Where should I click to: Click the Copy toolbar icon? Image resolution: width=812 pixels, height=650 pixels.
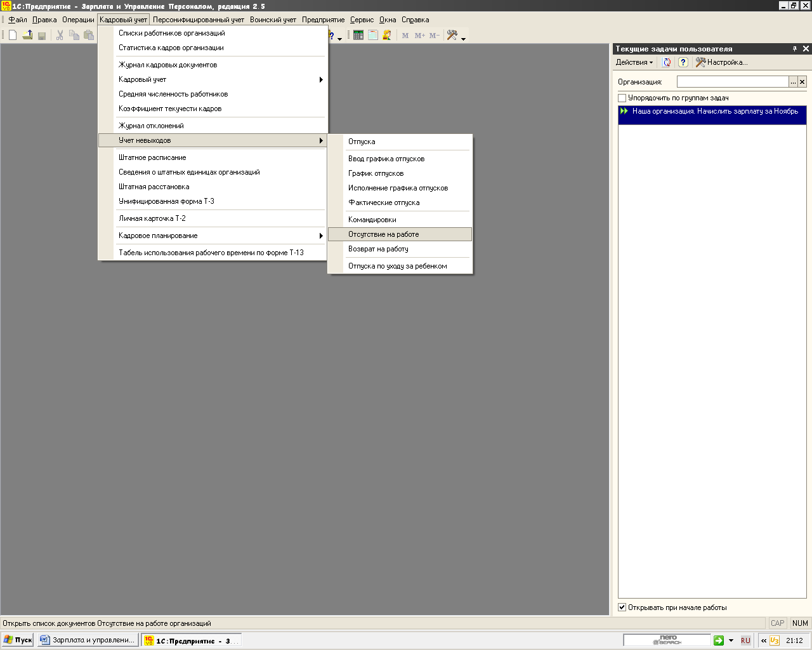pos(74,36)
